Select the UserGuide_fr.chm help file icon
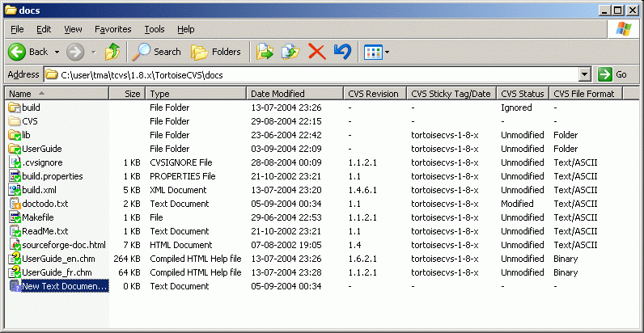Image resolution: width=644 pixels, height=333 pixels. pos(15,272)
